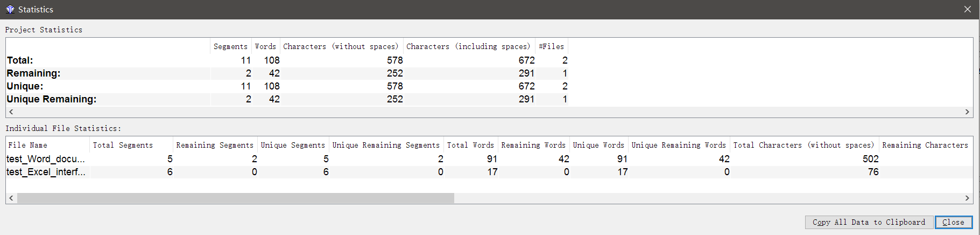The image size is (980, 235).
Task: Click the Words column header in Project Statistics
Action: 265,46
